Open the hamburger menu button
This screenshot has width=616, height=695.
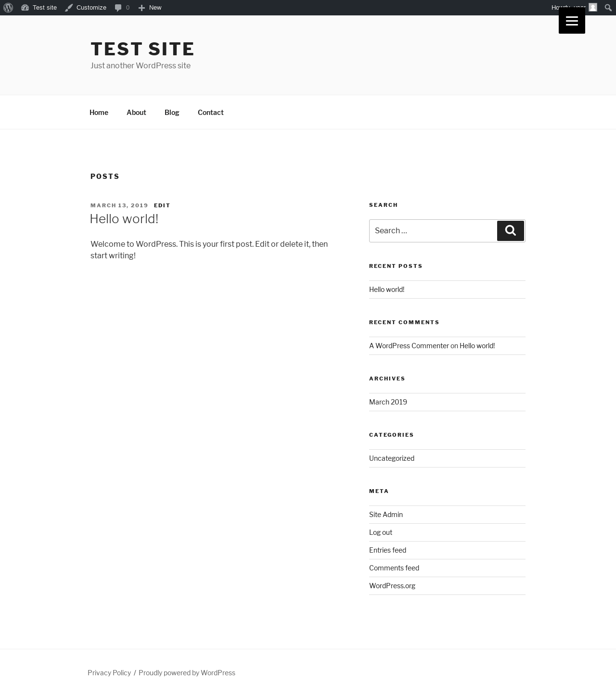tap(572, 20)
